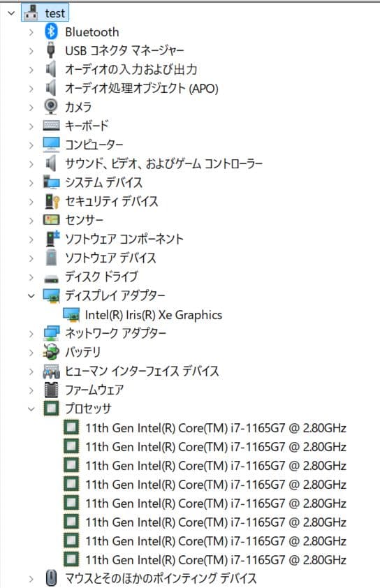The height and width of the screenshot is (588, 380).
Task: Expand the カメラ category
Action: (31, 108)
